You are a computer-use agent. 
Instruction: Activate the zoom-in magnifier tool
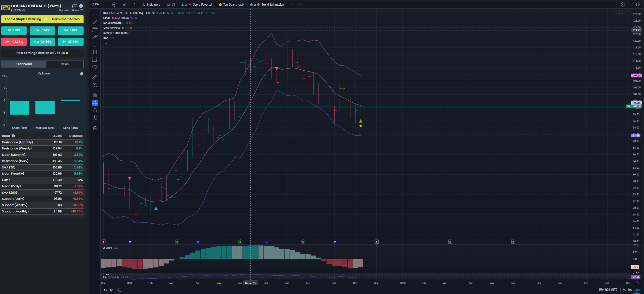(95, 85)
